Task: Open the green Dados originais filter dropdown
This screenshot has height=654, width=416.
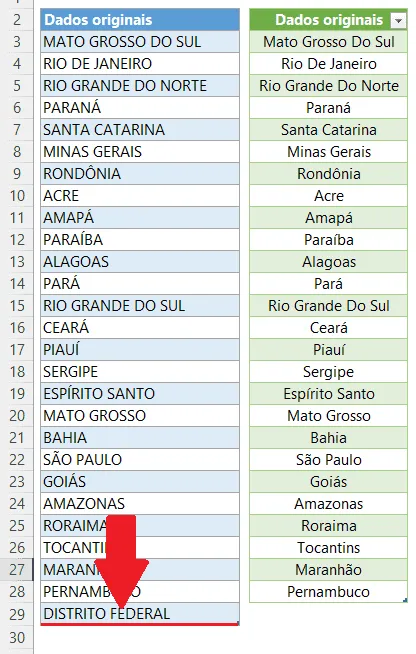Action: (398, 20)
